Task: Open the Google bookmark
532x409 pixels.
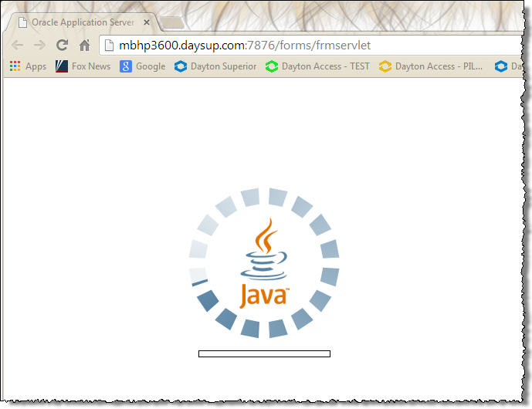Action: [x=142, y=66]
